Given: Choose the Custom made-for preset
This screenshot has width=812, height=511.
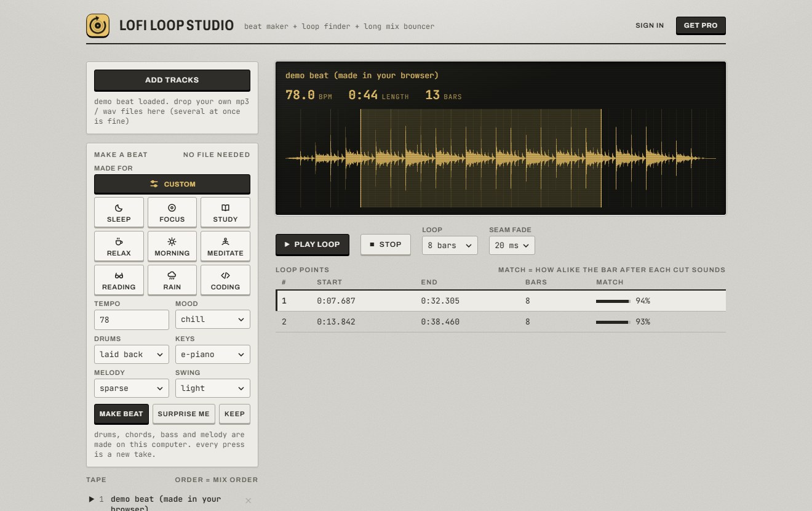Looking at the screenshot, I should 172,184.
